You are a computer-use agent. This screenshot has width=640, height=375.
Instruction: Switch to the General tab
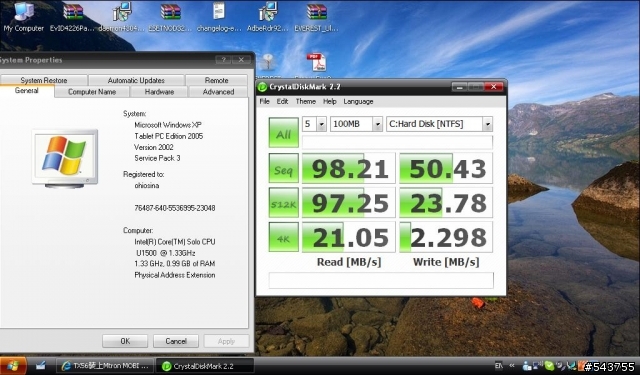[x=27, y=91]
